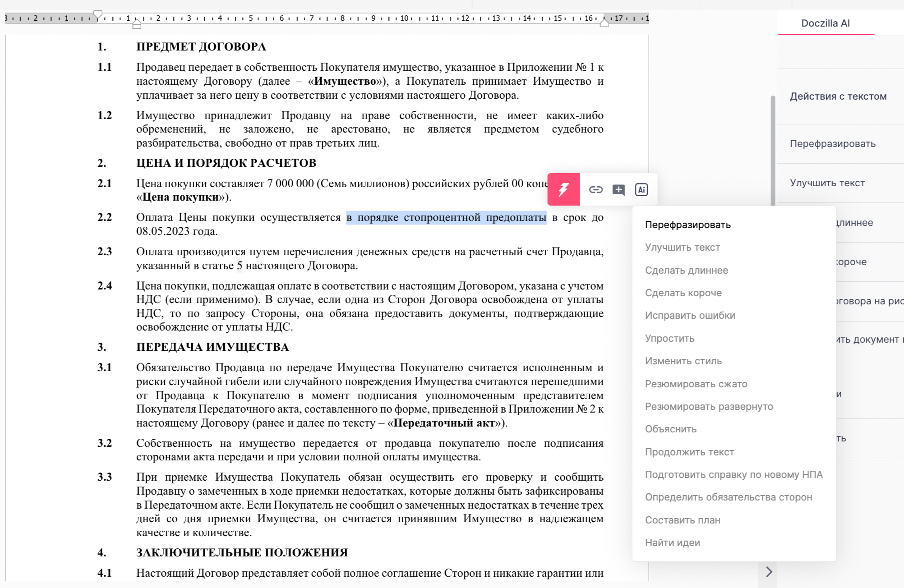This screenshot has width=904, height=588.
Task: Click the right chevron arrow below the menu
Action: [x=769, y=572]
